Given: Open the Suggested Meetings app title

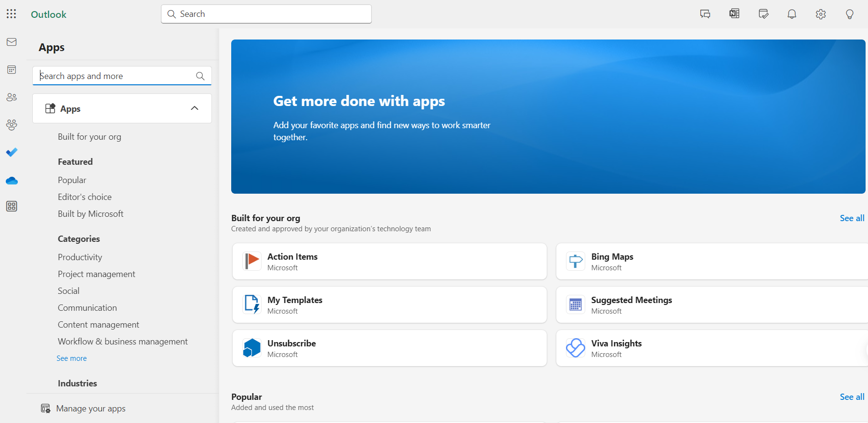Looking at the screenshot, I should [631, 300].
